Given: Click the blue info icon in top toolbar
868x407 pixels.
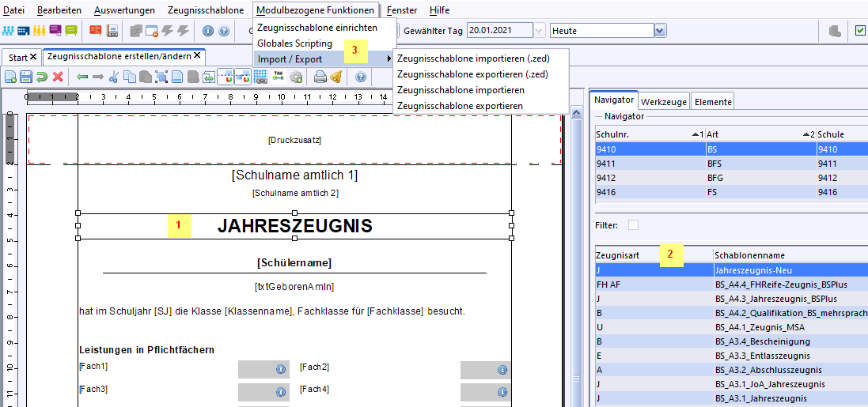Looking at the screenshot, I should click(x=208, y=31).
